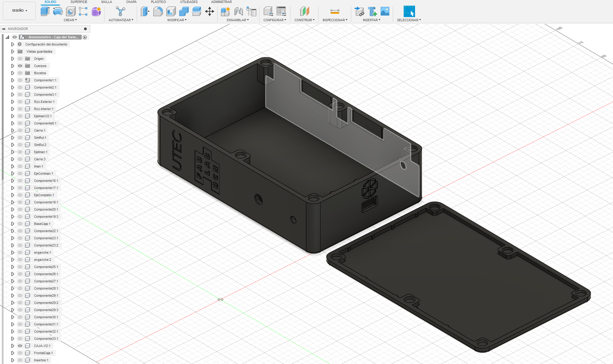Click the Joint tool icon
The image size is (613, 364).
point(238,11)
